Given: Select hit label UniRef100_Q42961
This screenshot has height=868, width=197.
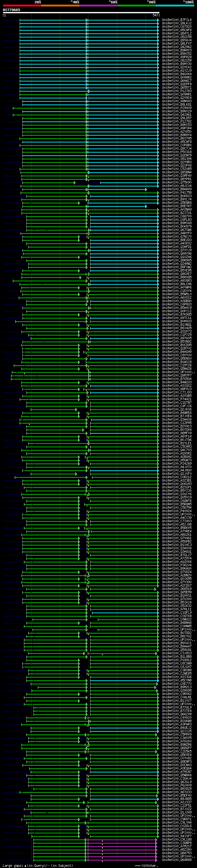Looking at the screenshot, I should [176, 115].
